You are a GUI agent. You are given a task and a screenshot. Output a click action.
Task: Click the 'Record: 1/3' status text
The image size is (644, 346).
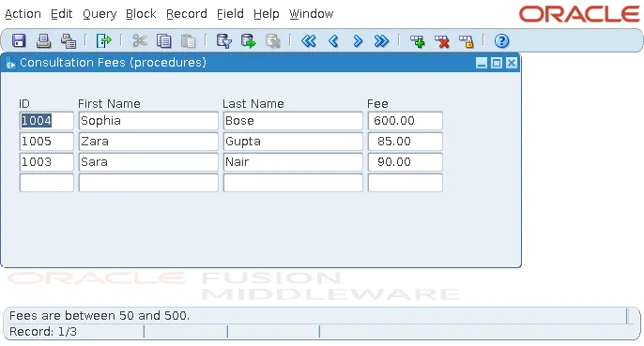pos(43,332)
